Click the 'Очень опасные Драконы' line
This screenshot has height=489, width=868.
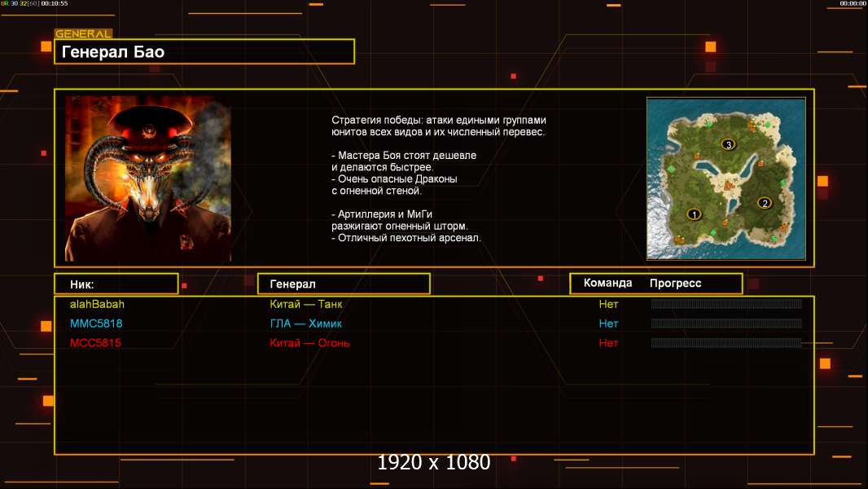394,178
